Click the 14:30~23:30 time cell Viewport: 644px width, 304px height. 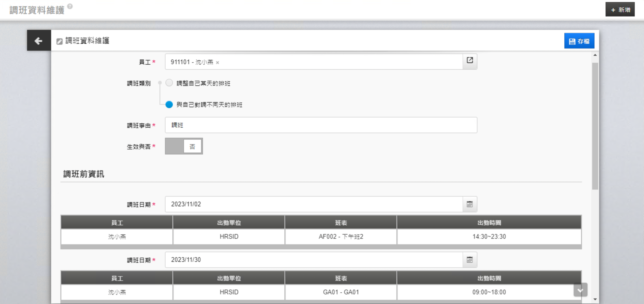coord(489,236)
